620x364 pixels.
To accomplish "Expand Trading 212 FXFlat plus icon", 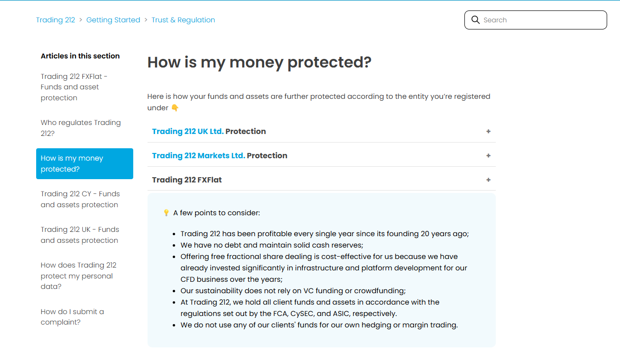I will 488,180.
